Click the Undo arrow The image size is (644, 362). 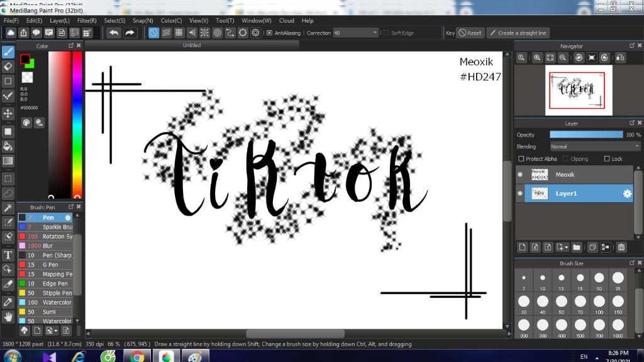tap(114, 33)
